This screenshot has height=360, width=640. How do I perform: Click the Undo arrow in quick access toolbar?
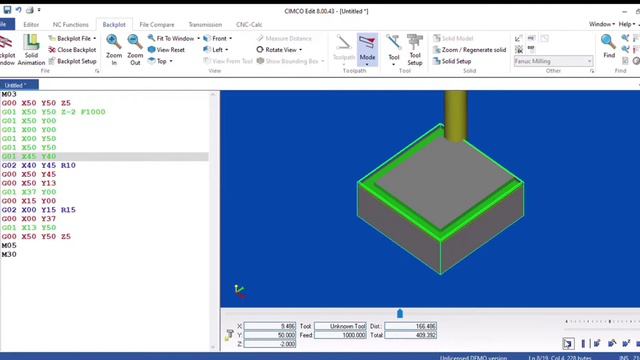click(x=19, y=9)
